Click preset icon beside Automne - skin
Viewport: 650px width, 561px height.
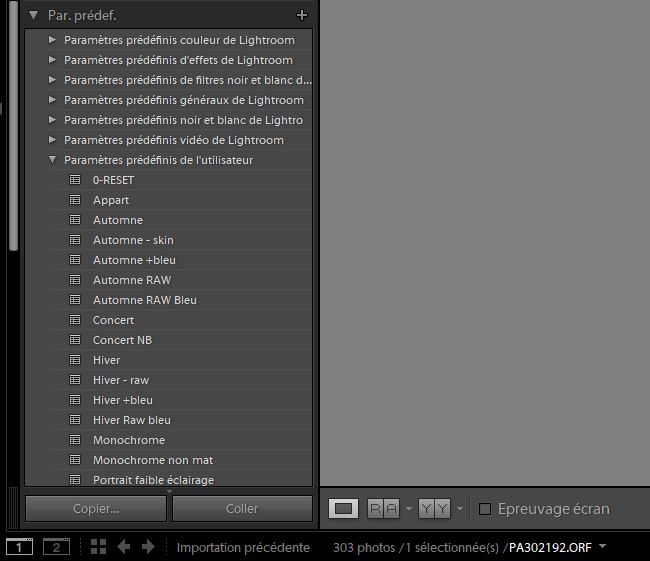tap(75, 240)
